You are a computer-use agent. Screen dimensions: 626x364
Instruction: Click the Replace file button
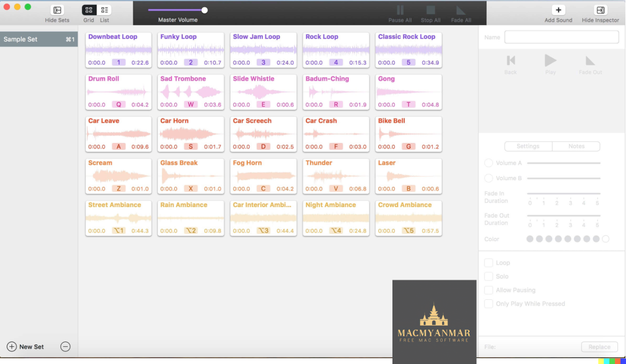pyautogui.click(x=599, y=347)
